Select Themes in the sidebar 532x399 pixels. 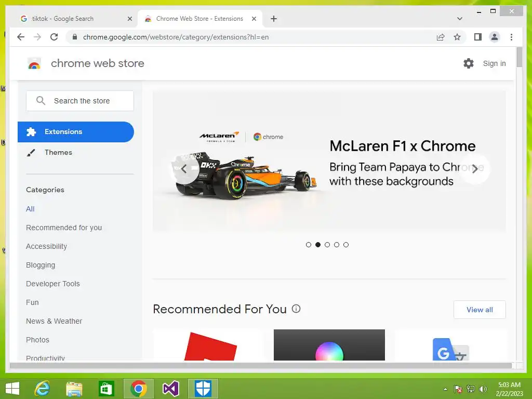pyautogui.click(x=58, y=152)
